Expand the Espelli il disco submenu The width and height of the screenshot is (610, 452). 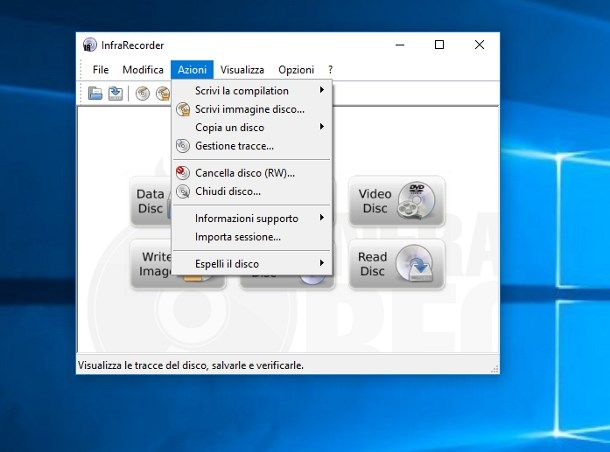click(x=252, y=264)
